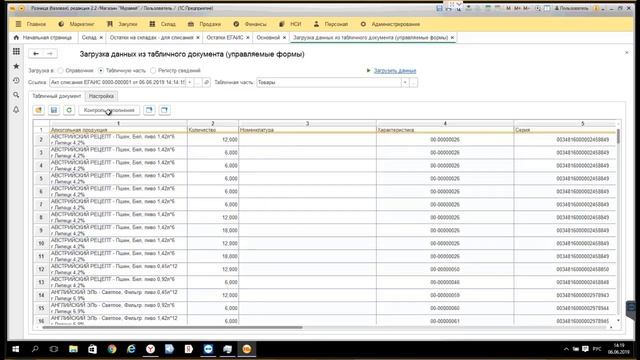Switch to the Настройка tab
The height and width of the screenshot is (360, 640).
click(101, 96)
